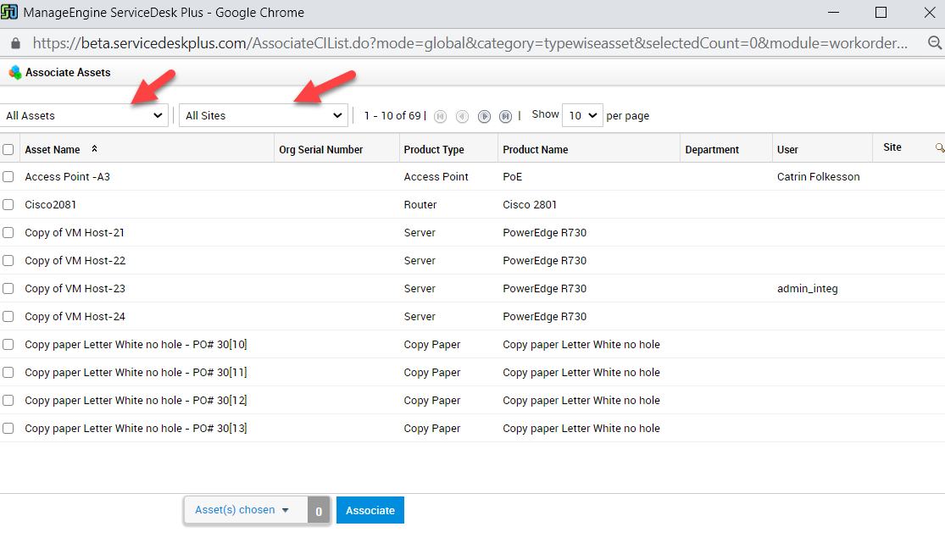Screen dimensions: 945x560
Task: Check the Copy paper PO# 30[10] row
Action: [8, 345]
